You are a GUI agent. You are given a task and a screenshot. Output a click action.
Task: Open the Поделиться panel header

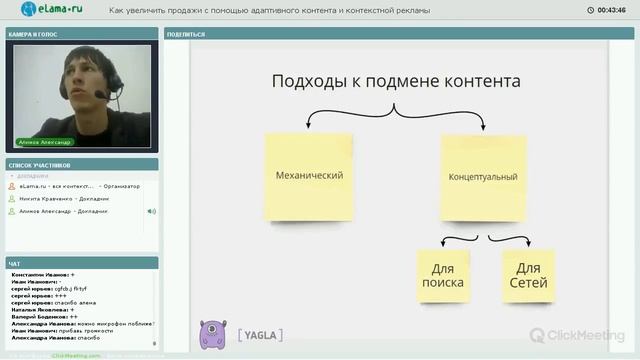tap(399, 34)
